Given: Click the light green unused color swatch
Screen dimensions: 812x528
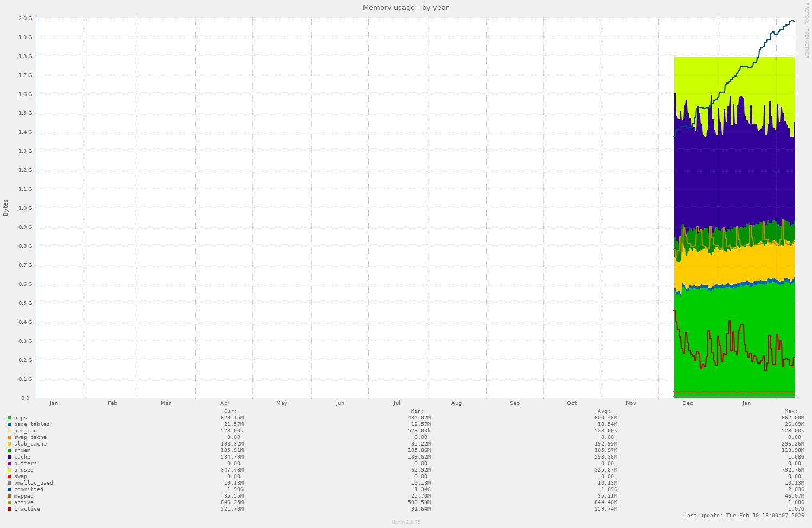Looking at the screenshot, I should click(x=8, y=469).
